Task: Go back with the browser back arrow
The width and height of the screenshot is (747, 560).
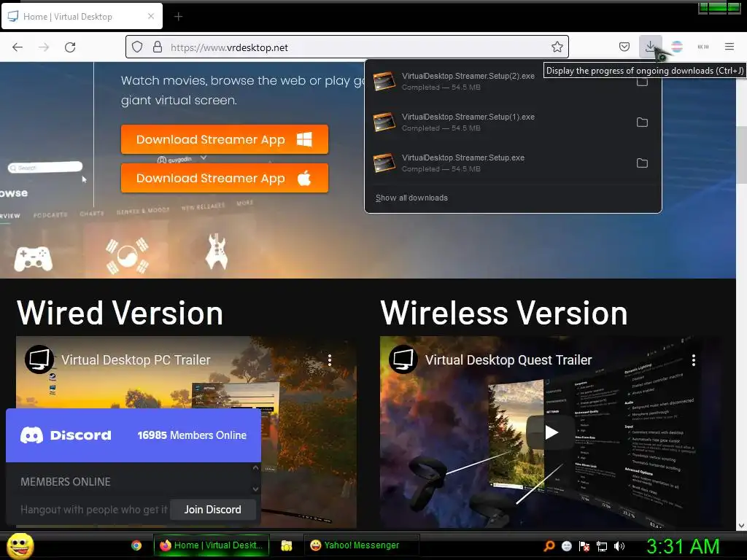Action: [x=18, y=47]
